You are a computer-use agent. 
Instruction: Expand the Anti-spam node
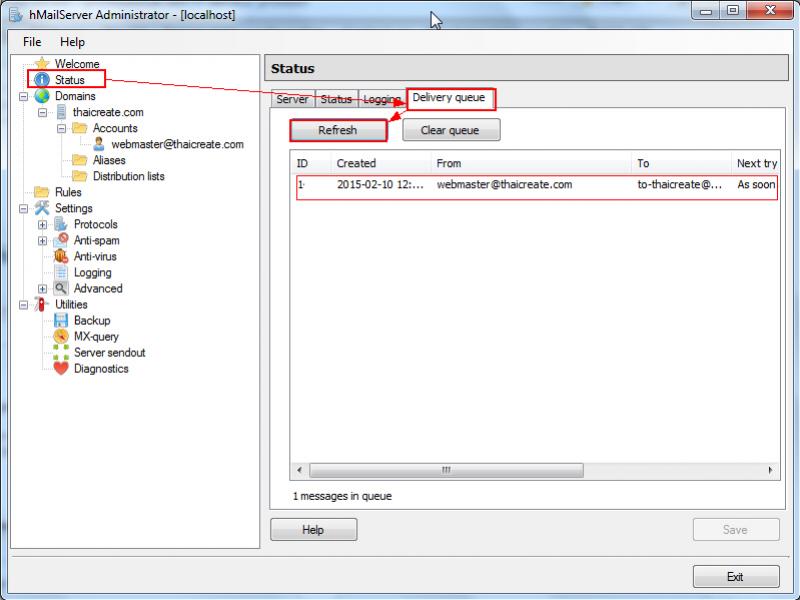click(x=42, y=240)
